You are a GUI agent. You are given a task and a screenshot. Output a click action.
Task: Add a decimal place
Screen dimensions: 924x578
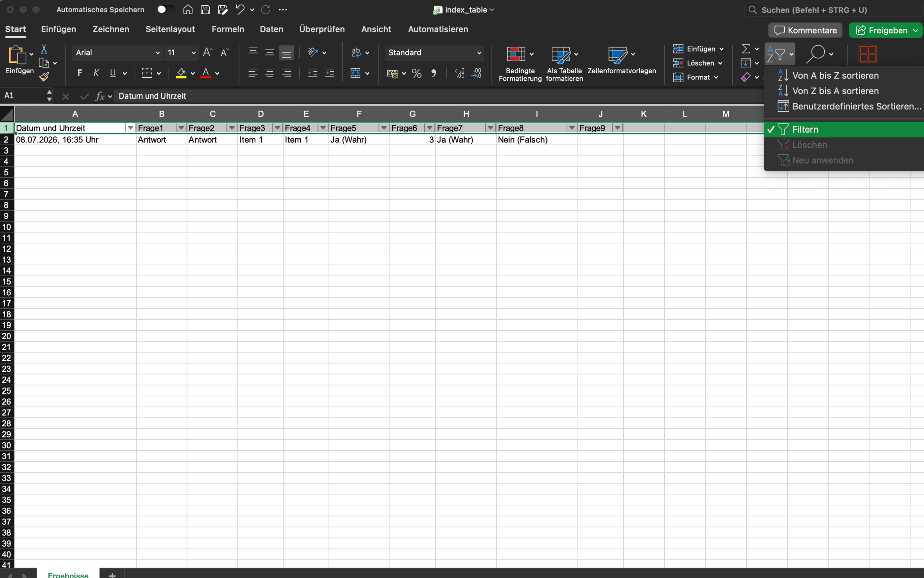click(x=460, y=73)
